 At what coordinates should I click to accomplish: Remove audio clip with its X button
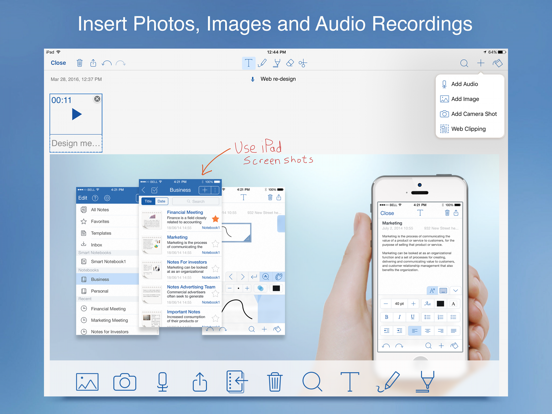click(97, 99)
